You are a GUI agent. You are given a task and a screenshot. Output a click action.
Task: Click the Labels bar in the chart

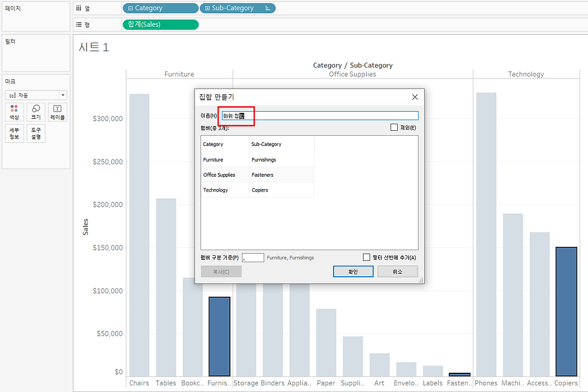pyautogui.click(x=433, y=371)
